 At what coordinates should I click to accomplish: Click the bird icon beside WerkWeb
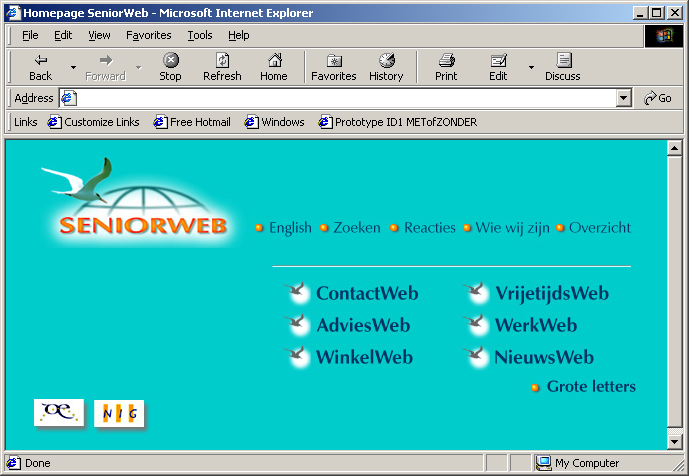[476, 325]
